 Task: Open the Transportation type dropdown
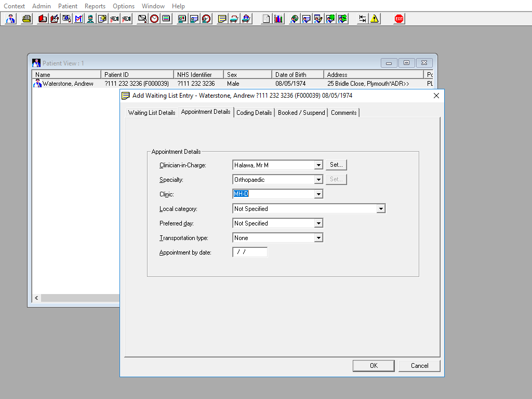coord(318,238)
